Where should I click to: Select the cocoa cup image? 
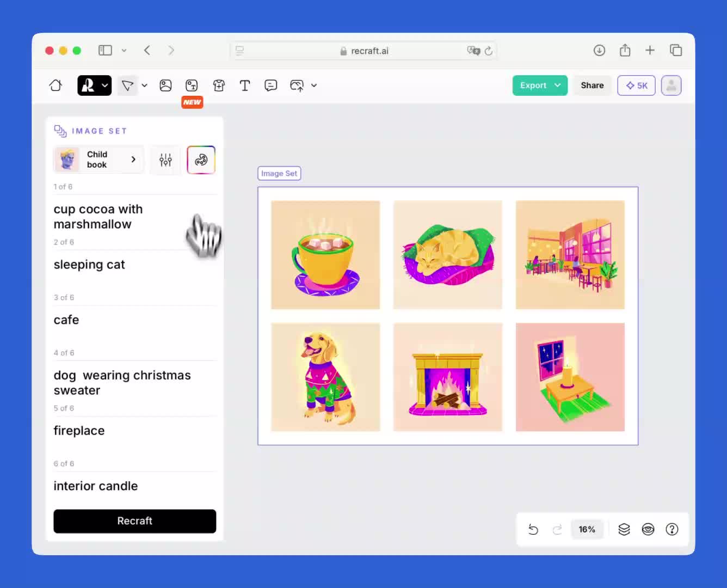click(x=325, y=255)
